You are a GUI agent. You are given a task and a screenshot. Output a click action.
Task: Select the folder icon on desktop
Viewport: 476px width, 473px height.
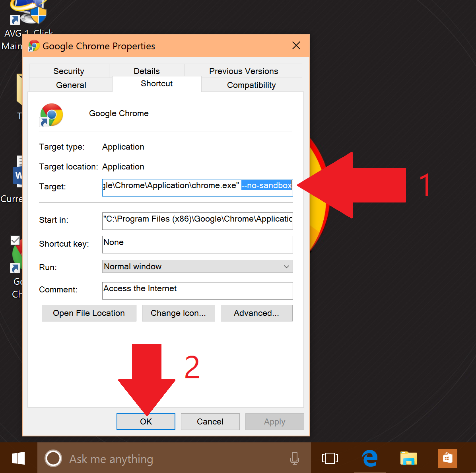[19, 90]
